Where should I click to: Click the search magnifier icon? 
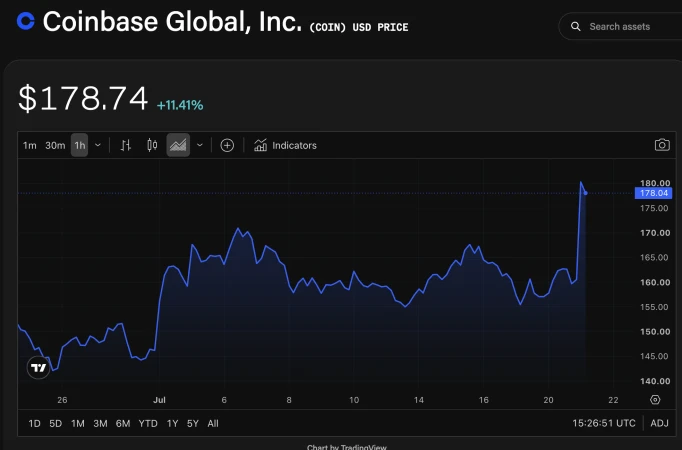click(x=575, y=27)
